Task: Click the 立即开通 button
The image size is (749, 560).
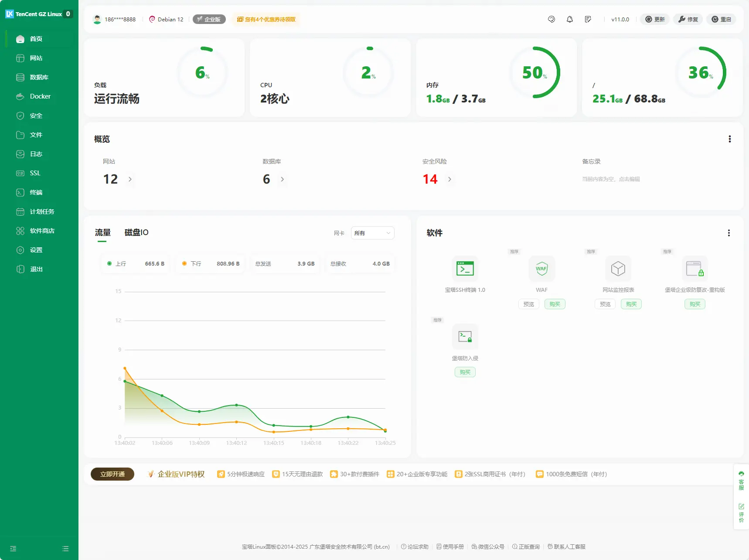Action: 112,474
